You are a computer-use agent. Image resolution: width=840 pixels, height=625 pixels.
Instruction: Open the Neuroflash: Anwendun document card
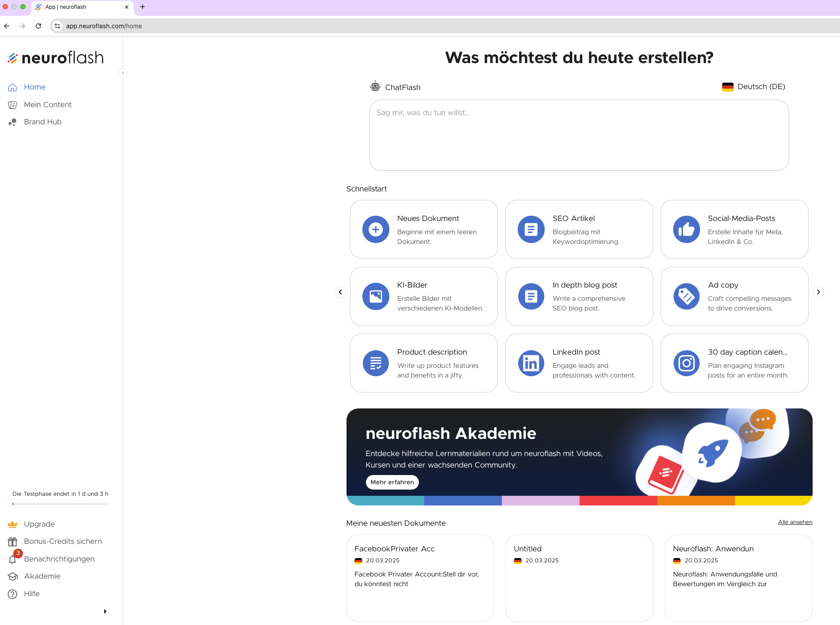738,578
